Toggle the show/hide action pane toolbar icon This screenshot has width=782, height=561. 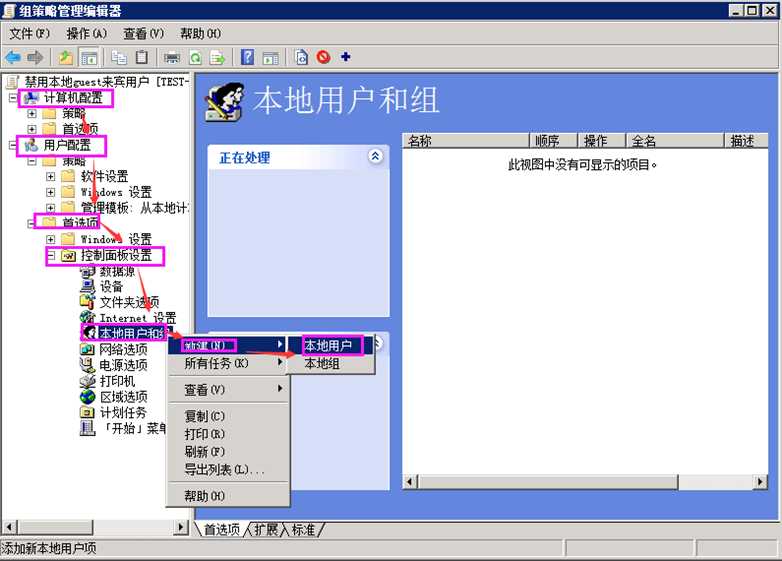coord(270,58)
